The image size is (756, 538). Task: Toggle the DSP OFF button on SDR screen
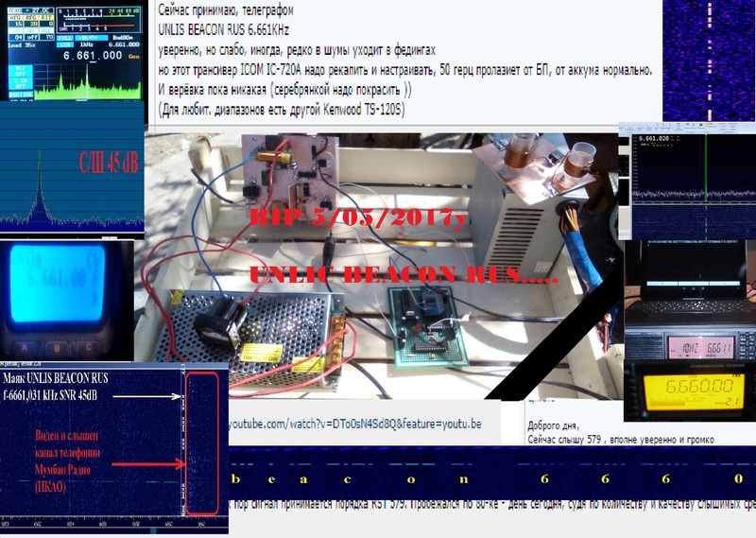(x=20, y=71)
